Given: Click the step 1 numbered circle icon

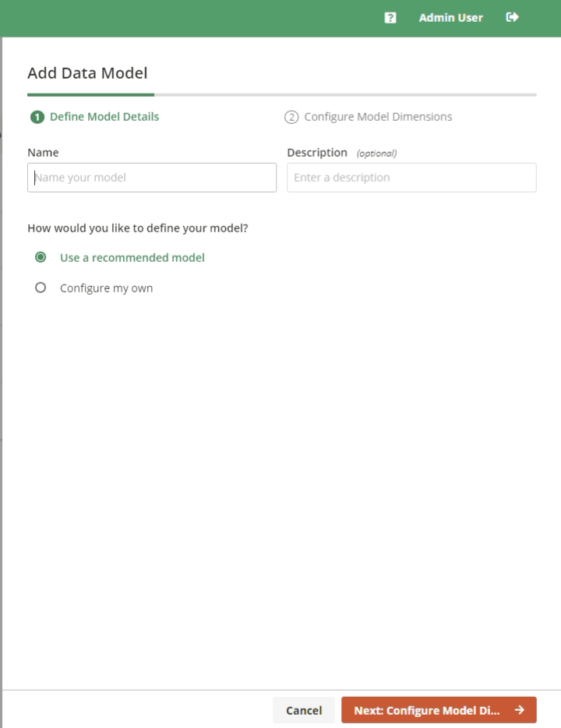Looking at the screenshot, I should pyautogui.click(x=36, y=116).
